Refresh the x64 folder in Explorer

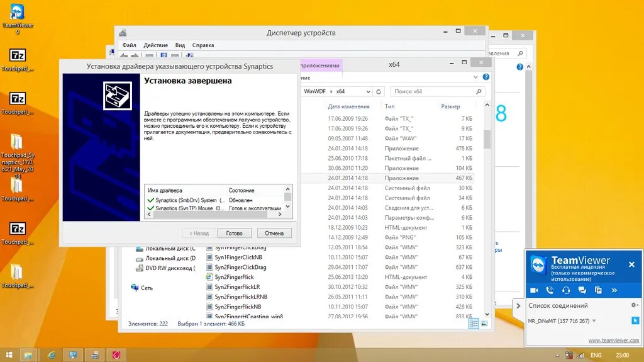point(379,91)
